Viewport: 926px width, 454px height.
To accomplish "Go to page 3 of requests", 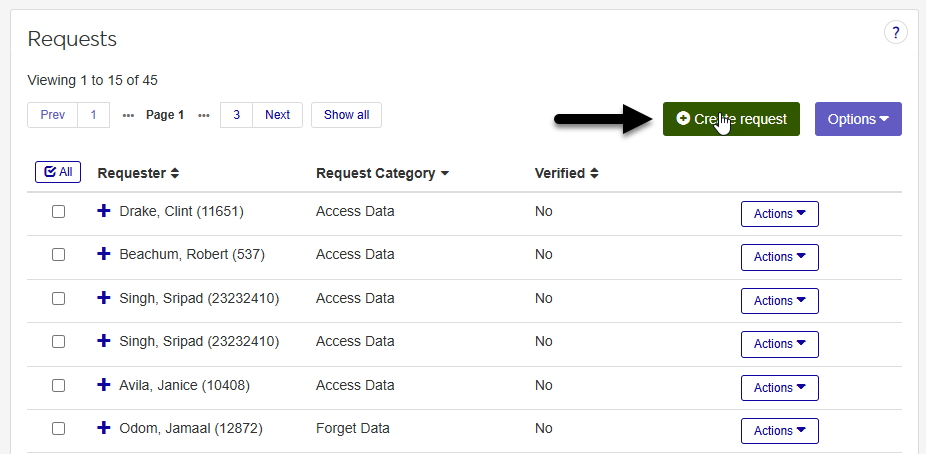I will pos(237,115).
